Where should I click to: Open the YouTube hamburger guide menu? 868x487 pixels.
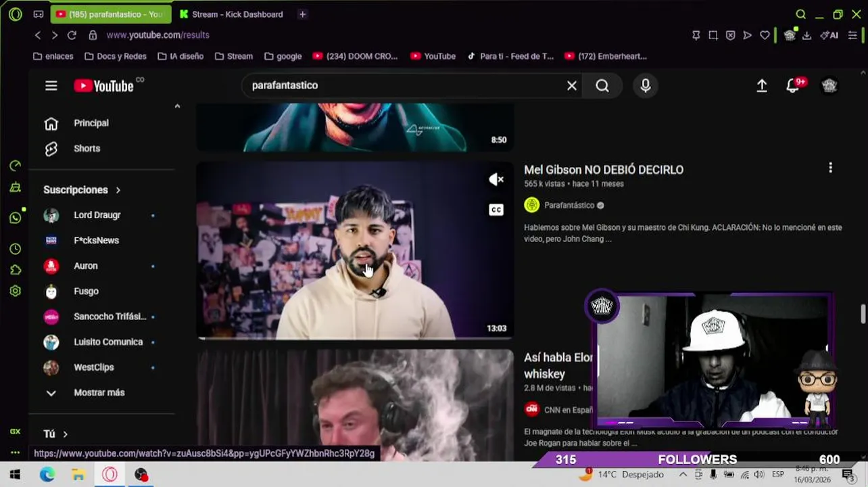[x=51, y=86]
